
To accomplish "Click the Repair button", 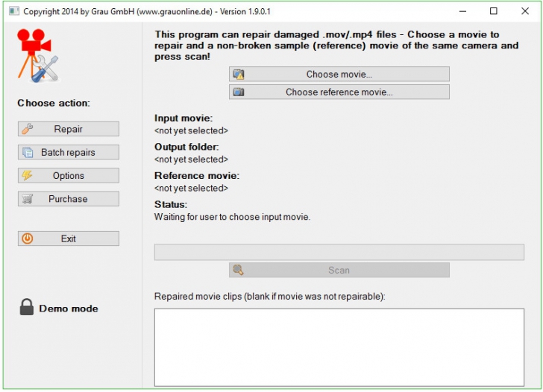I will tap(68, 129).
